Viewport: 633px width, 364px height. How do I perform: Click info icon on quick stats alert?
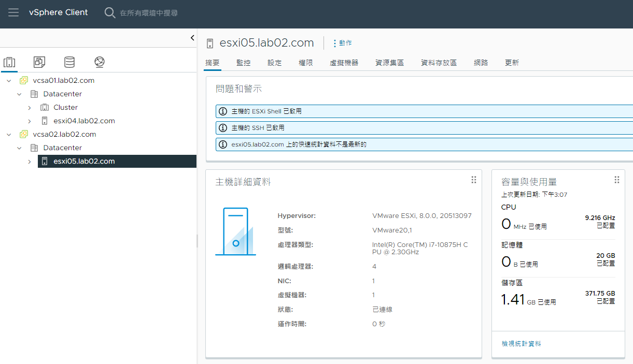[223, 144]
